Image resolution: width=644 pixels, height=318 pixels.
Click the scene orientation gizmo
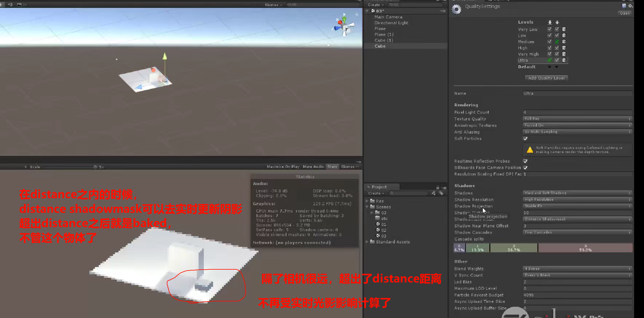click(x=344, y=27)
